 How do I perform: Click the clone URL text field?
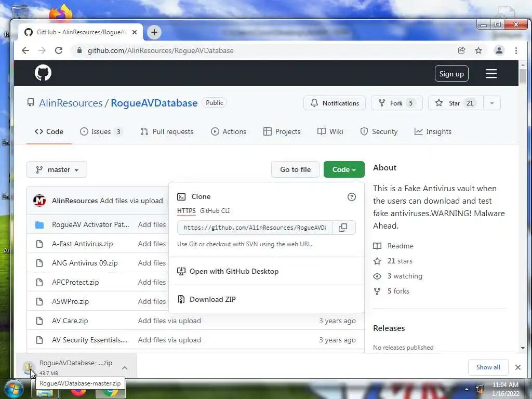point(255,228)
